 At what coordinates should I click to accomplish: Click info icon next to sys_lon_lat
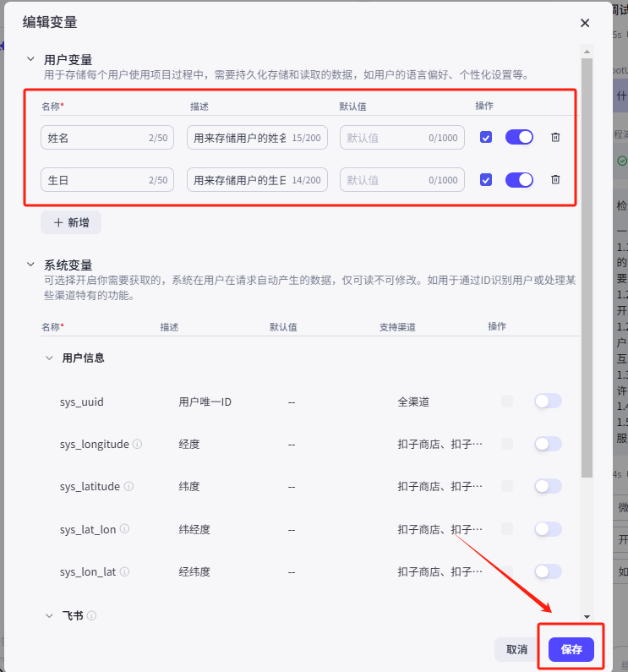pos(124,571)
